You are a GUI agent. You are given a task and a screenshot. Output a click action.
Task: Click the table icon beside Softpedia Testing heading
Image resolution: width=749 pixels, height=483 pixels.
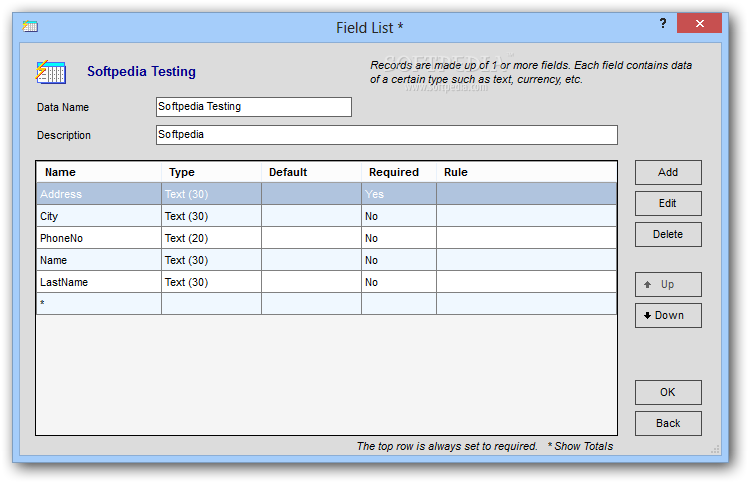[51, 72]
